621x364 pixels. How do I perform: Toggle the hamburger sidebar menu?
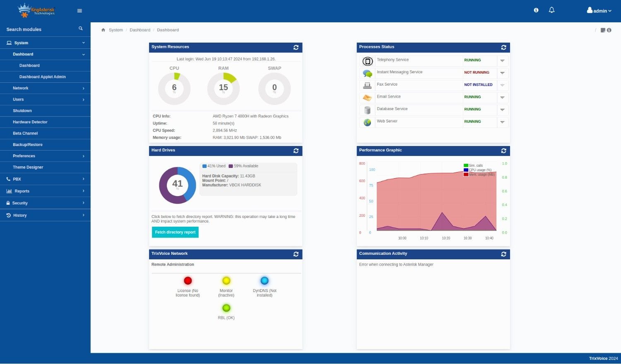(79, 11)
